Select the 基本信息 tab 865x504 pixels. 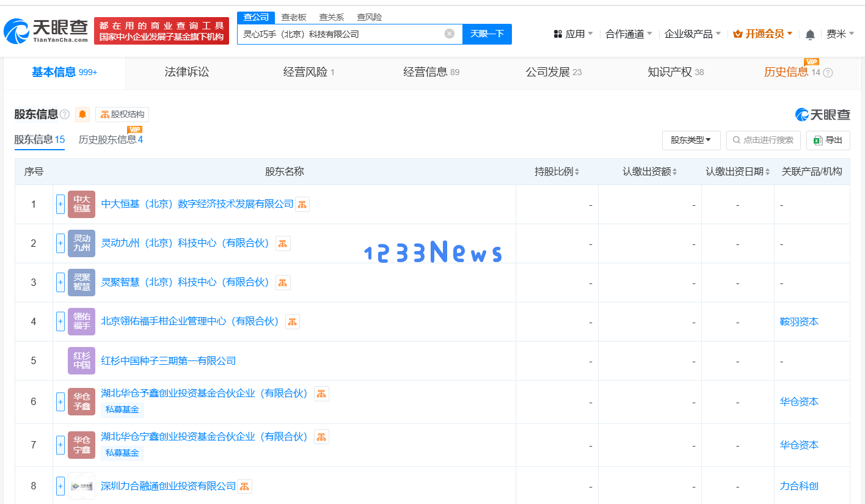[x=65, y=72]
